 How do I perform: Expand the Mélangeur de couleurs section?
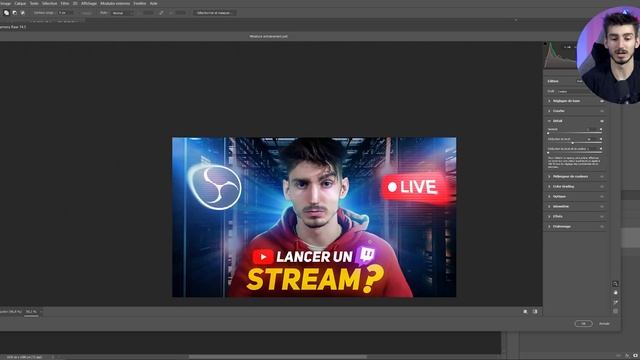(x=549, y=177)
